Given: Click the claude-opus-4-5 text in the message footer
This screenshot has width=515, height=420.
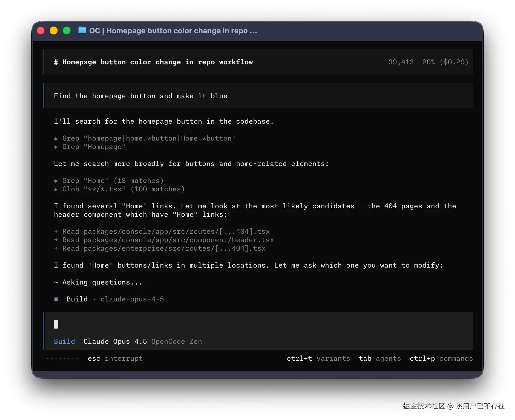Looking at the screenshot, I should [x=132, y=299].
